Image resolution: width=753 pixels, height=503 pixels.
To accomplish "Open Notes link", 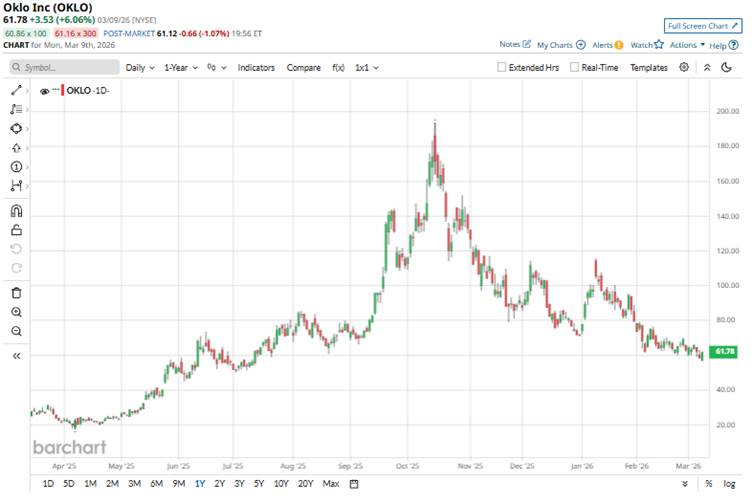I will coord(515,44).
